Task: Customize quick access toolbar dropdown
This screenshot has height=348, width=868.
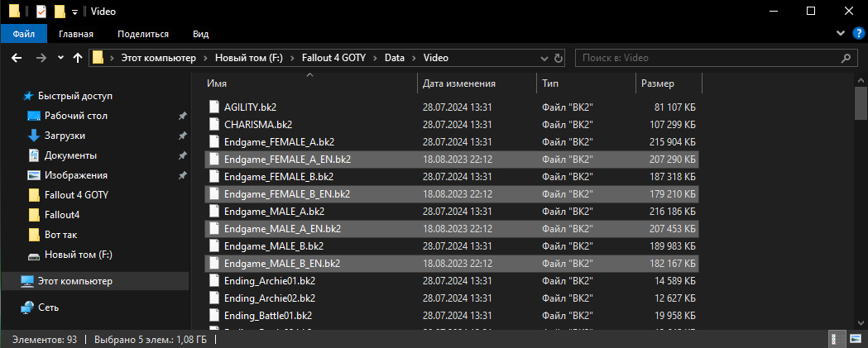Action: [x=74, y=12]
